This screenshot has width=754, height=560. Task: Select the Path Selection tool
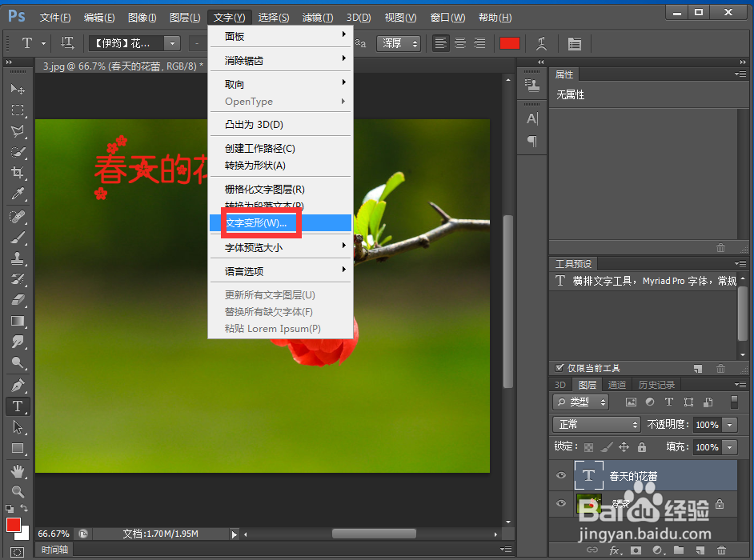[x=18, y=427]
